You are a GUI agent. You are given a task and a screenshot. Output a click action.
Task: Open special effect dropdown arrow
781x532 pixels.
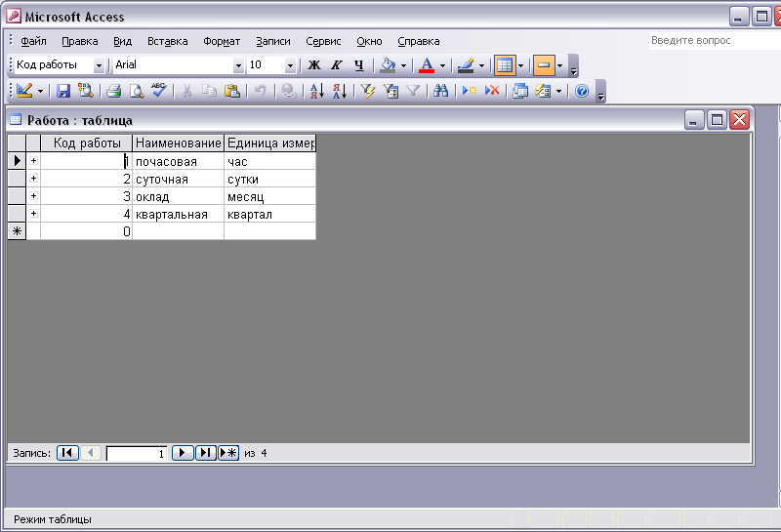559,65
